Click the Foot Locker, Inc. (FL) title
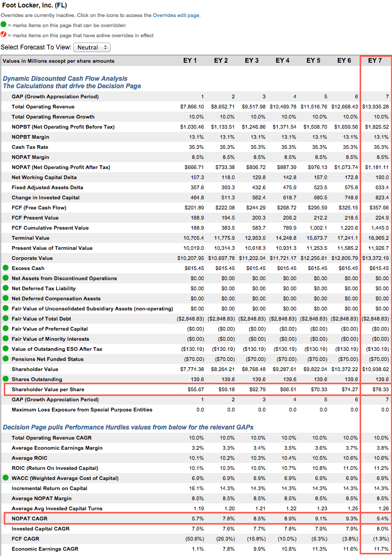The image size is (392, 556). click(x=35, y=5)
